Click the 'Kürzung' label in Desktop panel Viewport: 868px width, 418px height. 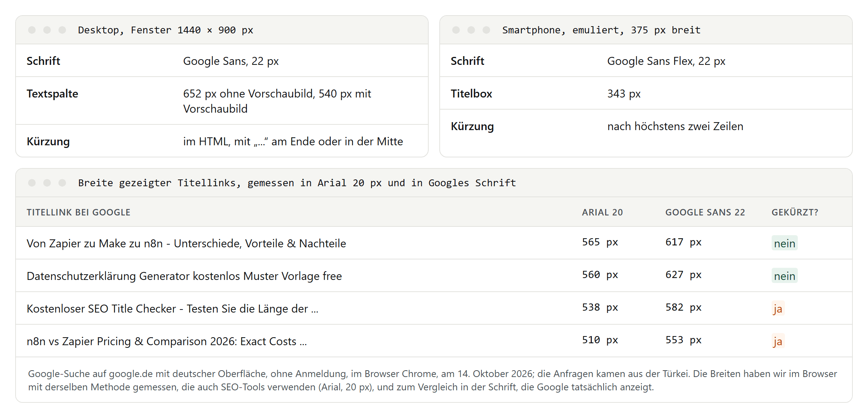(48, 141)
